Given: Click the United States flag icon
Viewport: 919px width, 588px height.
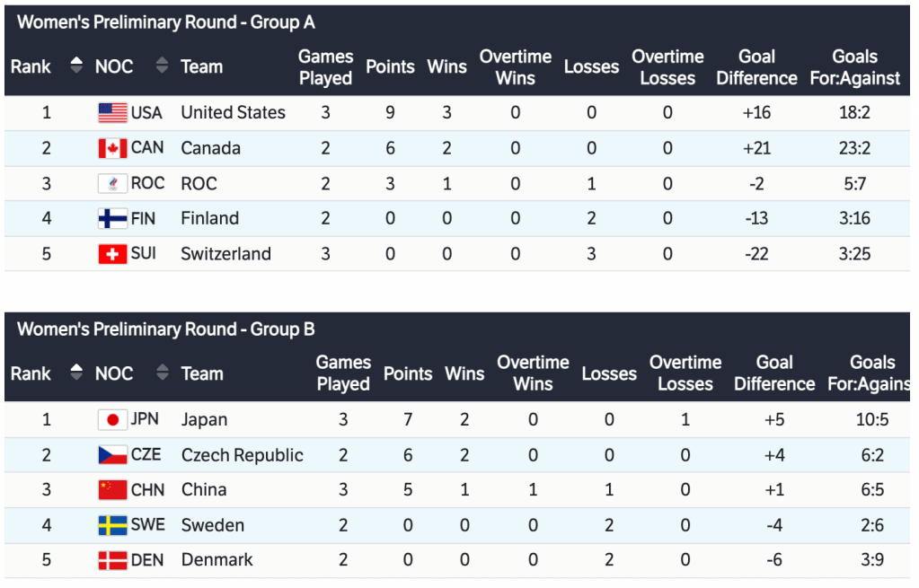Looking at the screenshot, I should (x=112, y=113).
